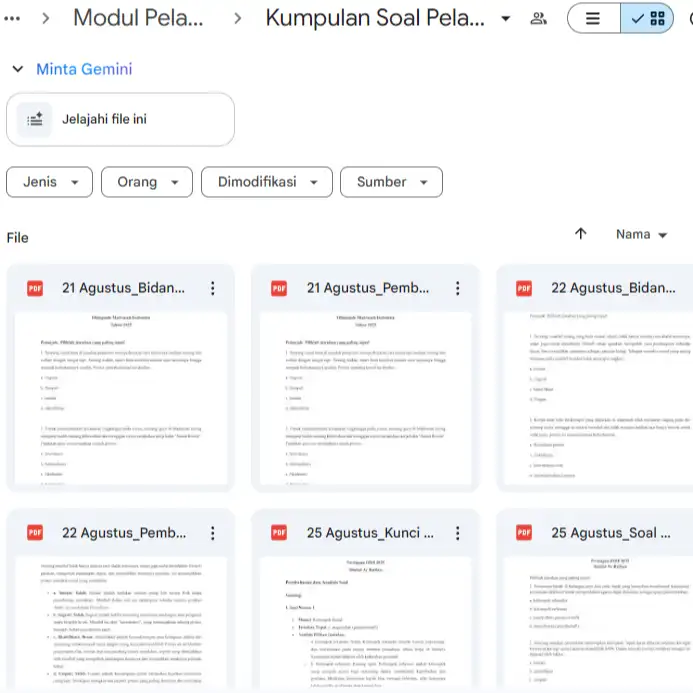Viewport: 693px width, 693px height.
Task: Open the Dimodifikasi filter dropdown
Action: [x=266, y=182]
